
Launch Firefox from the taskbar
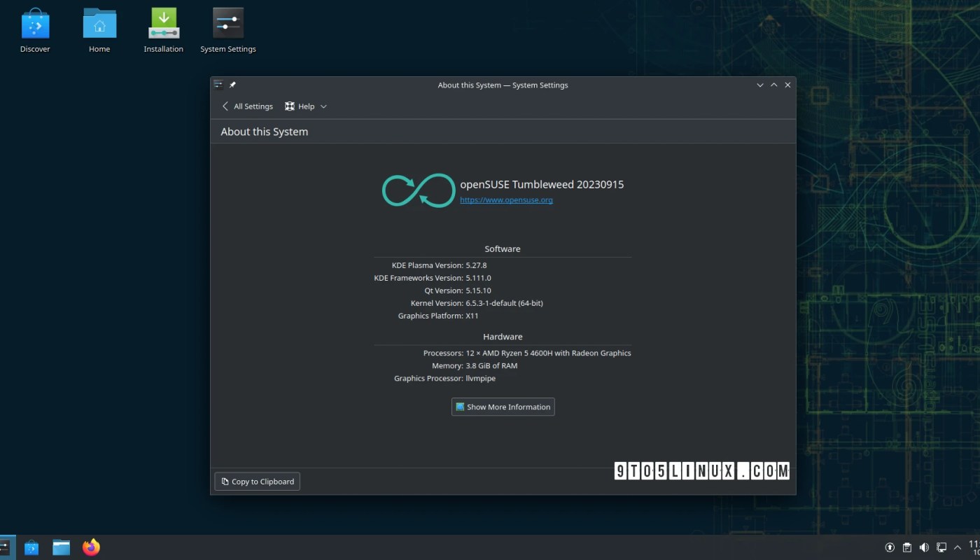[x=91, y=547]
